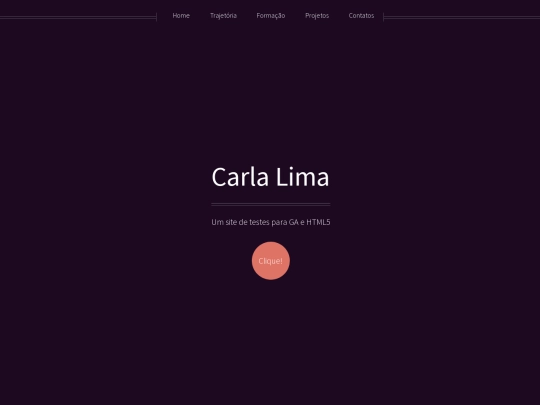Click the HTML5 word in the subtitle

point(318,222)
